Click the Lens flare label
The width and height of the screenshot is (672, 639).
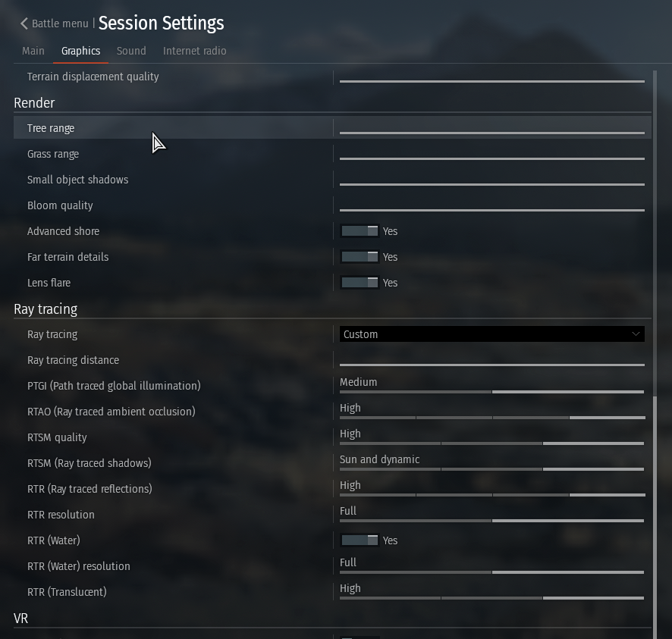[x=49, y=283]
